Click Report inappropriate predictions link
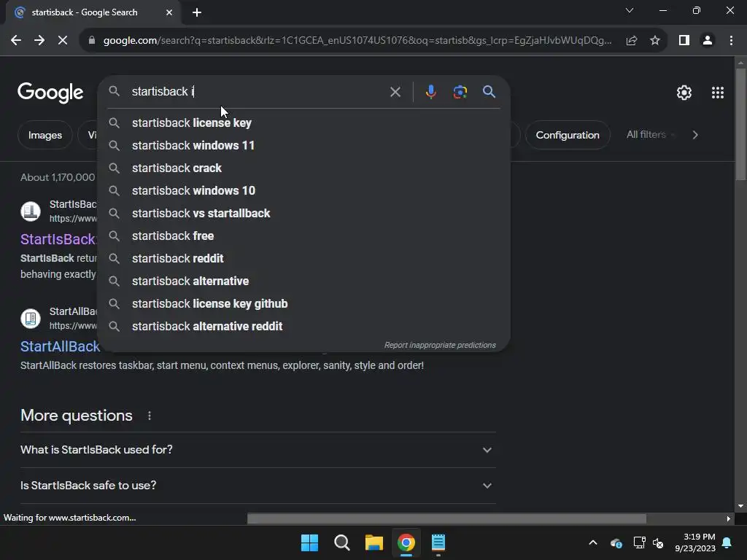 [x=440, y=345]
